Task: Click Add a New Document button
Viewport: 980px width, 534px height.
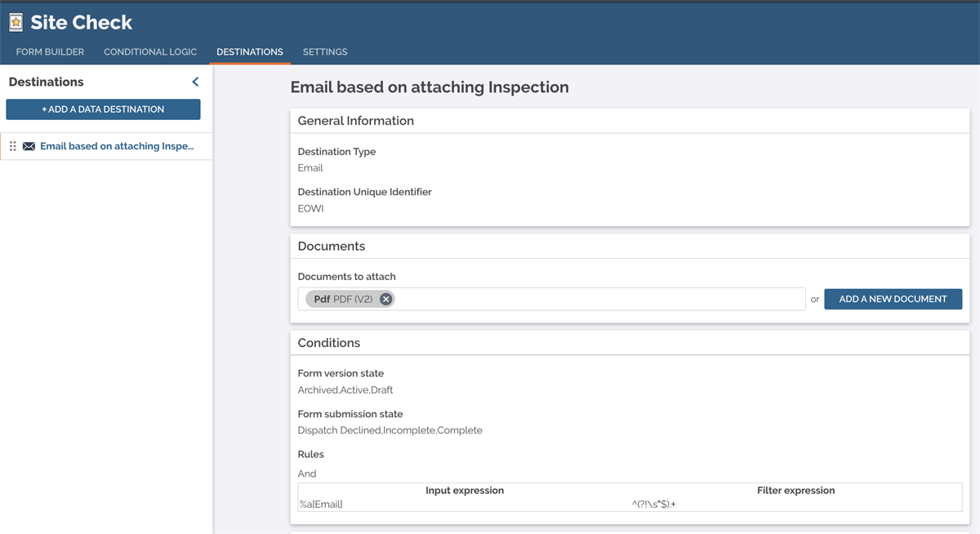Action: [x=893, y=299]
